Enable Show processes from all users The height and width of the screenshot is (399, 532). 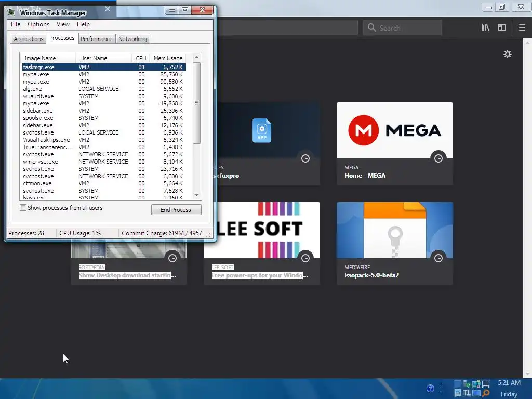coord(23,208)
